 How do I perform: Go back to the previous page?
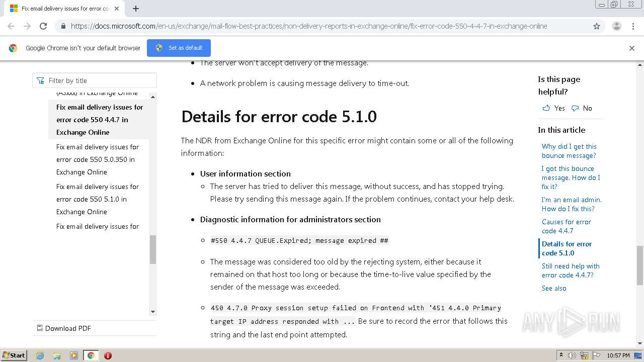click(11, 26)
